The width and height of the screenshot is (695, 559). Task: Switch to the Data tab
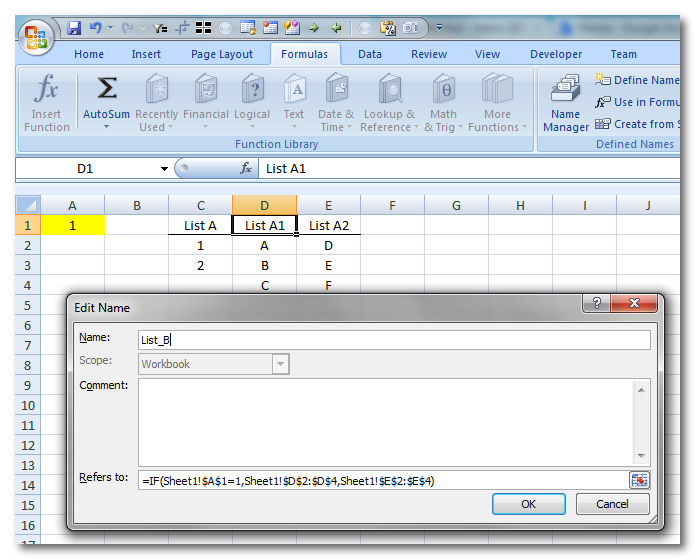point(370,54)
